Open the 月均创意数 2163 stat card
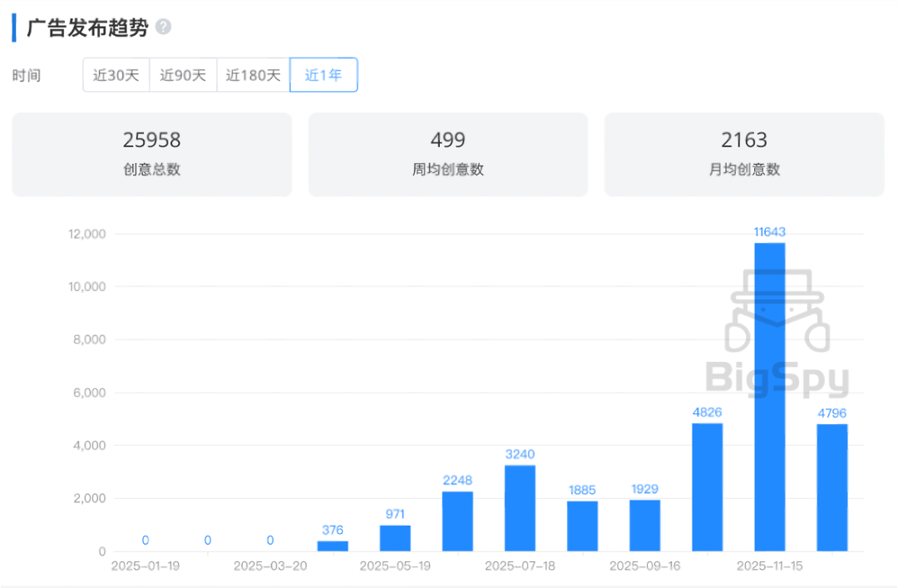The height and width of the screenshot is (588, 898). 744,155
